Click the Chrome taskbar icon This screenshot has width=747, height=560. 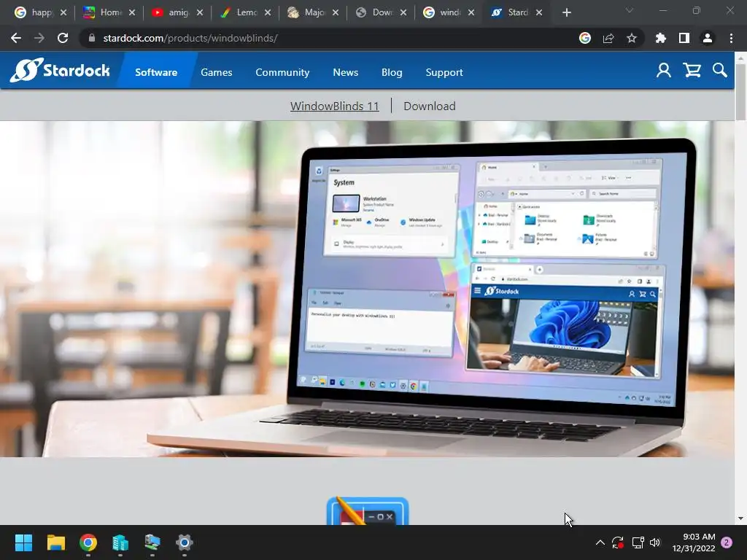pyautogui.click(x=88, y=542)
